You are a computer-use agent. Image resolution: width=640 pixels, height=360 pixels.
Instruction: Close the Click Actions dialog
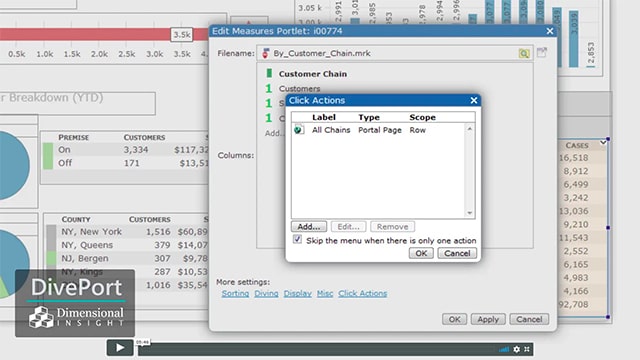473,100
